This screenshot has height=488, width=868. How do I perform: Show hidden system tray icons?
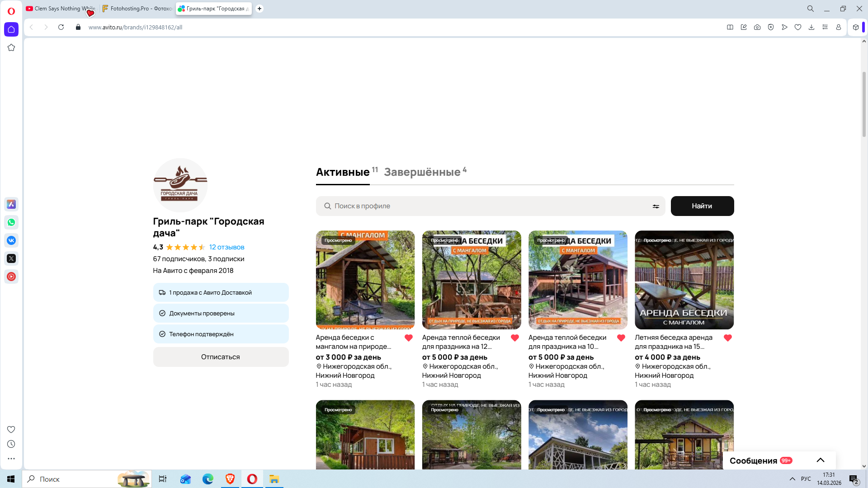[x=792, y=479]
